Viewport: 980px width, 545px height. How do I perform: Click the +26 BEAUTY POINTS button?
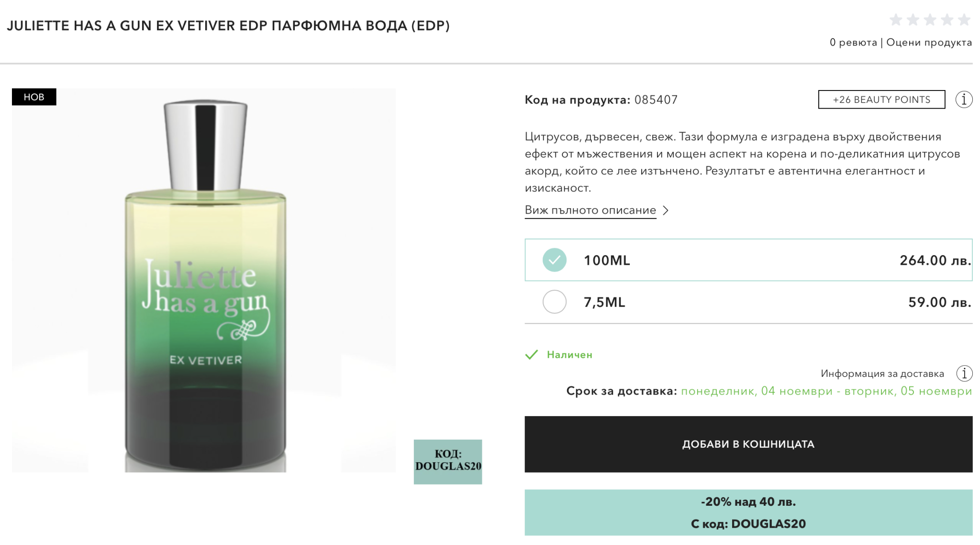[881, 100]
